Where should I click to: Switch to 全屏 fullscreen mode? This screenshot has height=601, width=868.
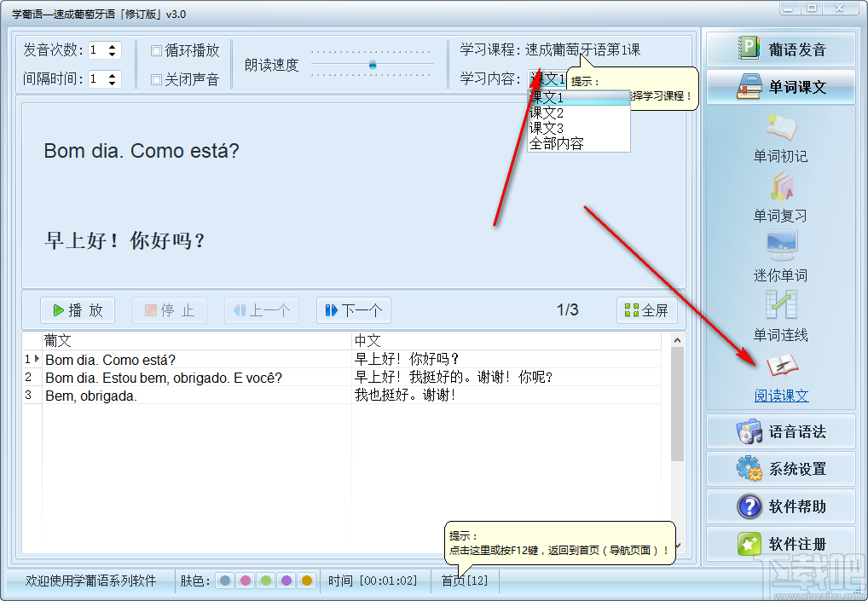646,310
